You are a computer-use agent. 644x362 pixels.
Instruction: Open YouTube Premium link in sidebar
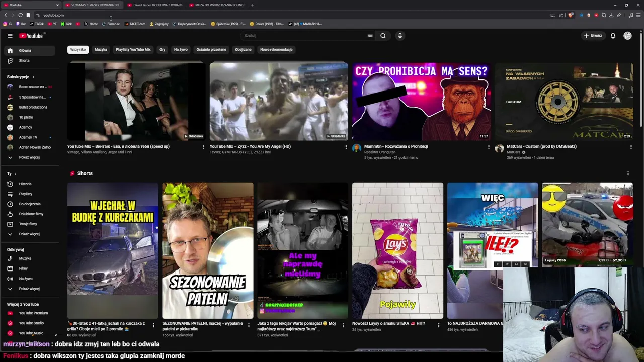(x=30, y=313)
